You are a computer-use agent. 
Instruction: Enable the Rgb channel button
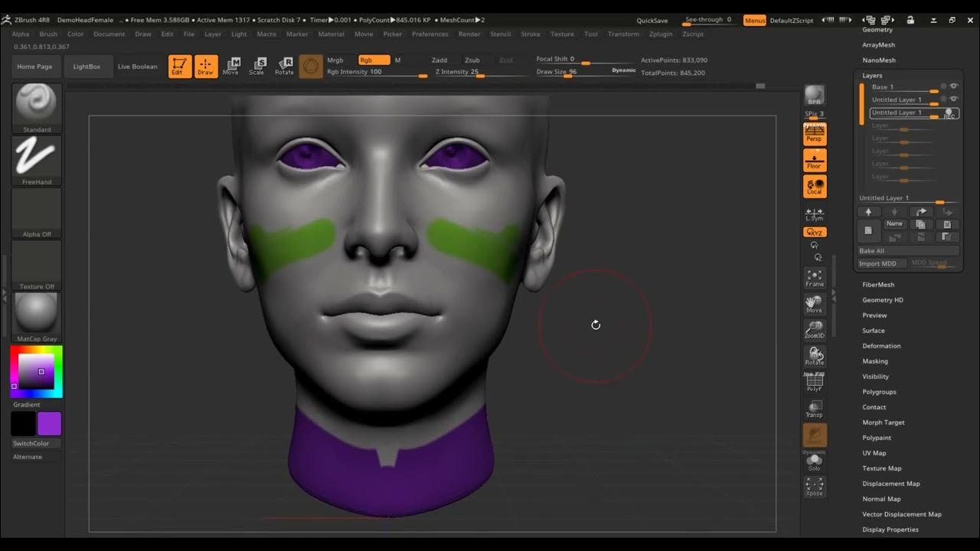point(374,60)
